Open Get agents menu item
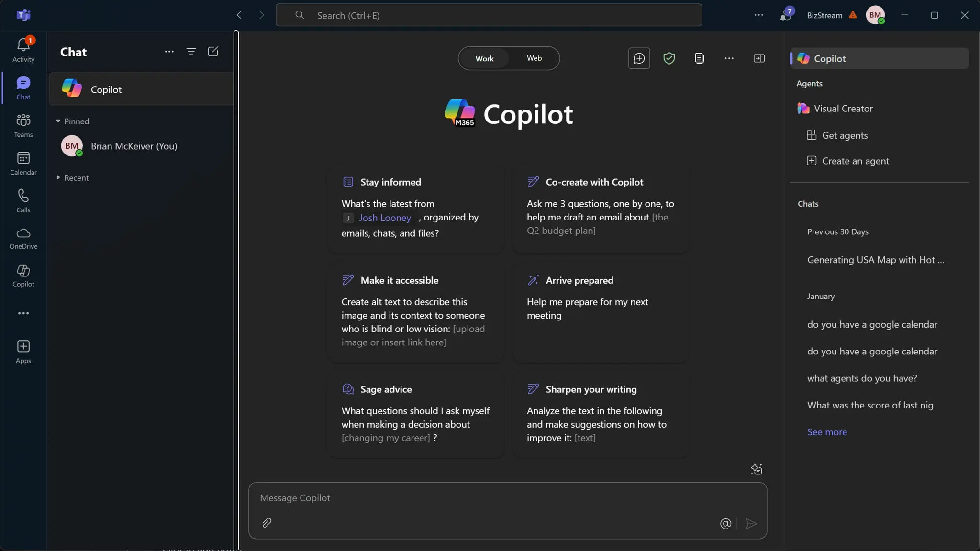Image resolution: width=980 pixels, height=551 pixels. pyautogui.click(x=845, y=135)
